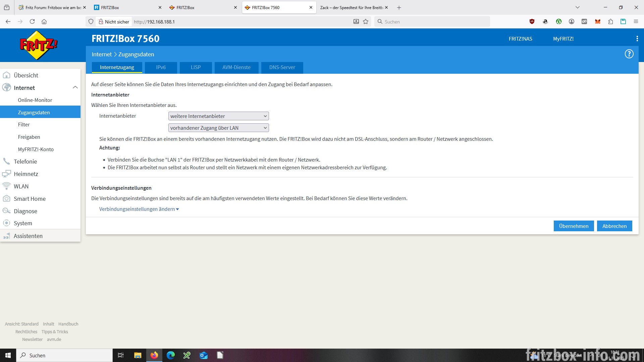The image size is (644, 362).
Task: Open Firefox hamburger application menu
Action: [x=636, y=22]
